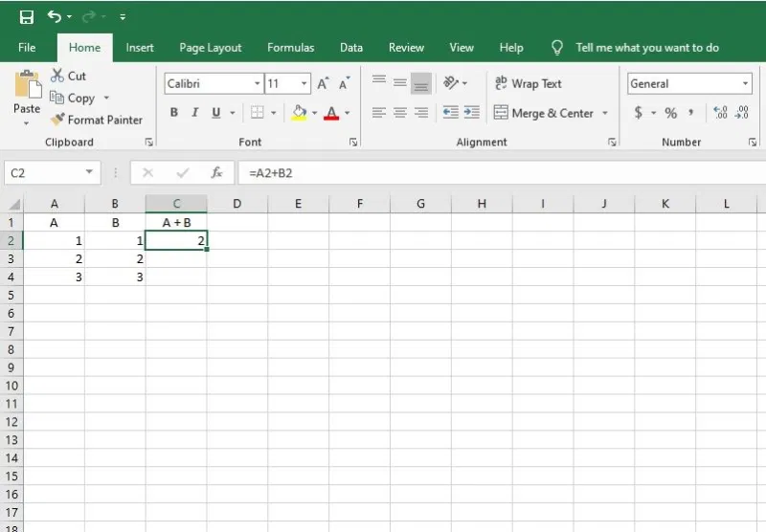
Task: Click Center alignment icon
Action: coord(400,113)
